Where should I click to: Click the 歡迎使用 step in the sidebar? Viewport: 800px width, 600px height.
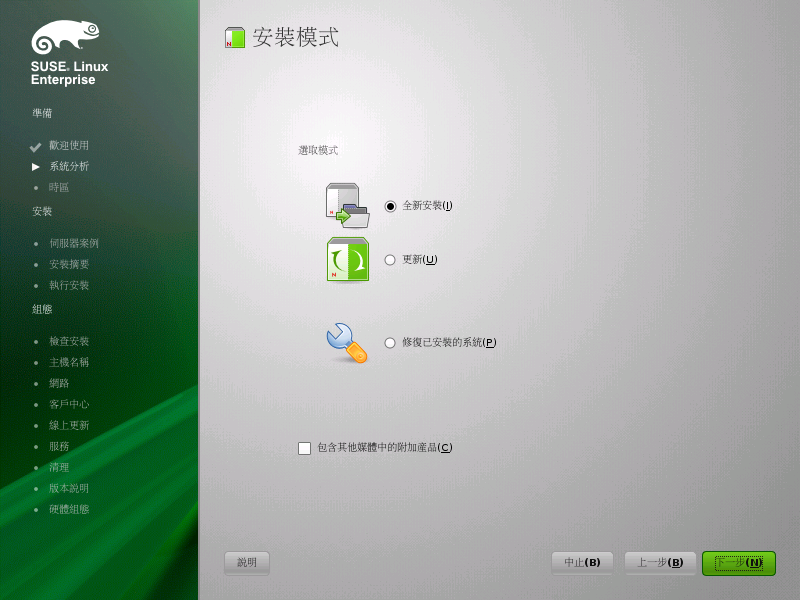[69, 145]
